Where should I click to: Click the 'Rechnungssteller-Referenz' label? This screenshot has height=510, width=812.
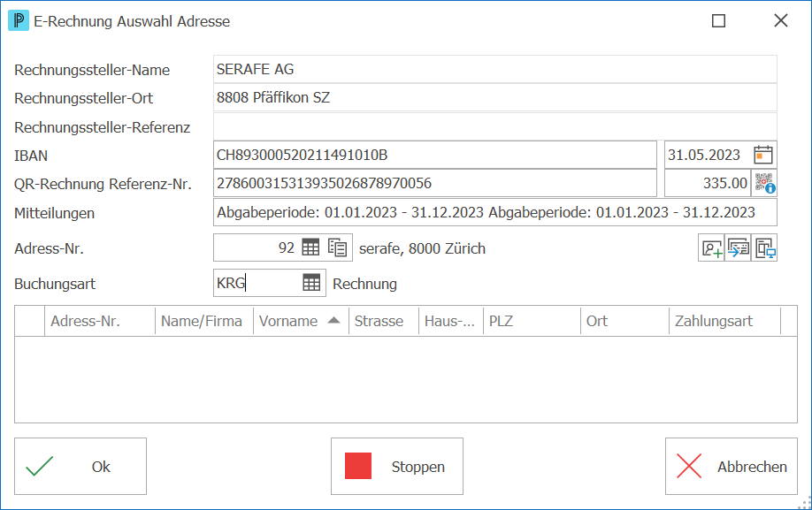tap(102, 127)
